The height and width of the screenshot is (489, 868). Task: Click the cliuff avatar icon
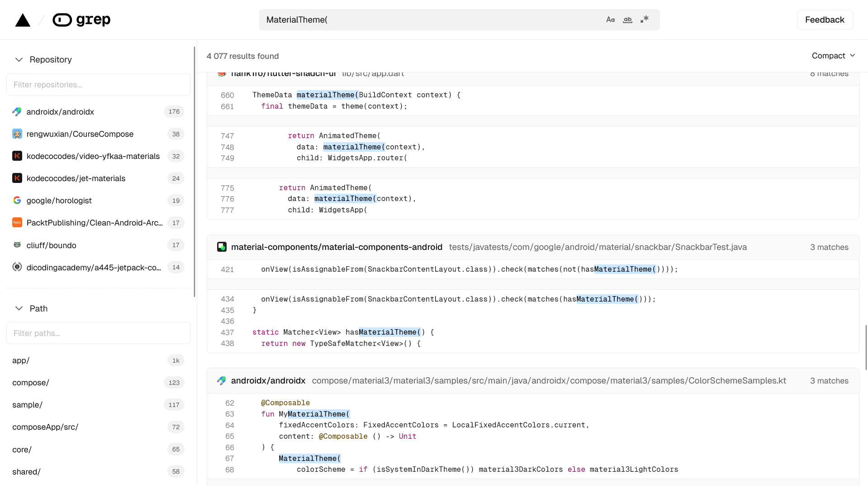[x=17, y=245]
